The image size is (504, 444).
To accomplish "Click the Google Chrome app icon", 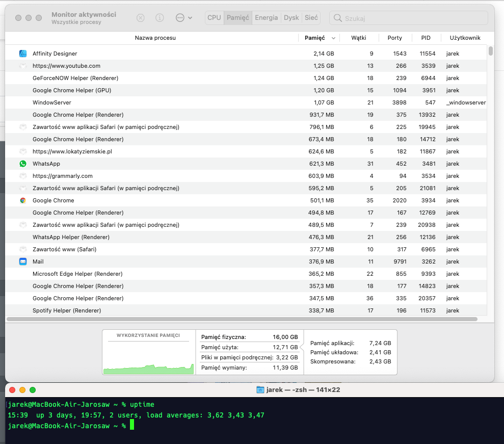I will 23,200.
